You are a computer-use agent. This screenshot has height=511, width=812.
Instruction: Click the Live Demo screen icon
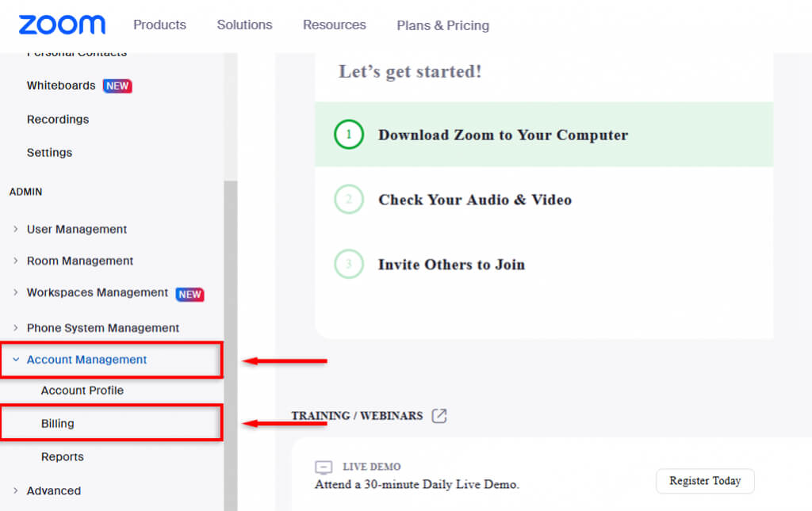323,467
